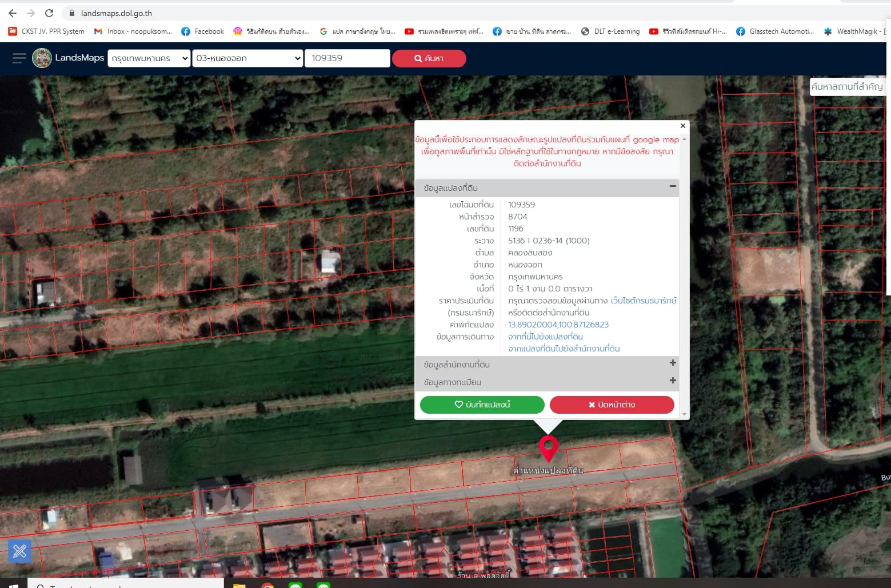Close the parcel info popup with X

tap(682, 126)
